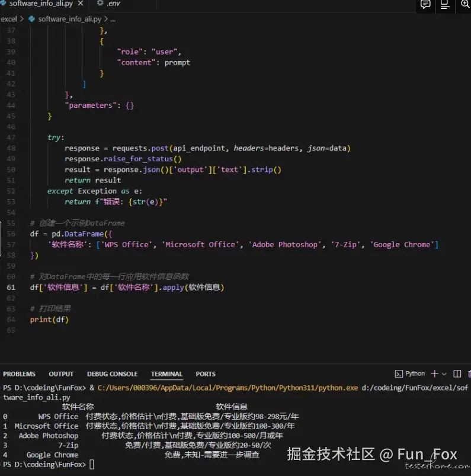The image size is (471, 476).
Task: Click line number 47 in gutter
Action: point(11,138)
